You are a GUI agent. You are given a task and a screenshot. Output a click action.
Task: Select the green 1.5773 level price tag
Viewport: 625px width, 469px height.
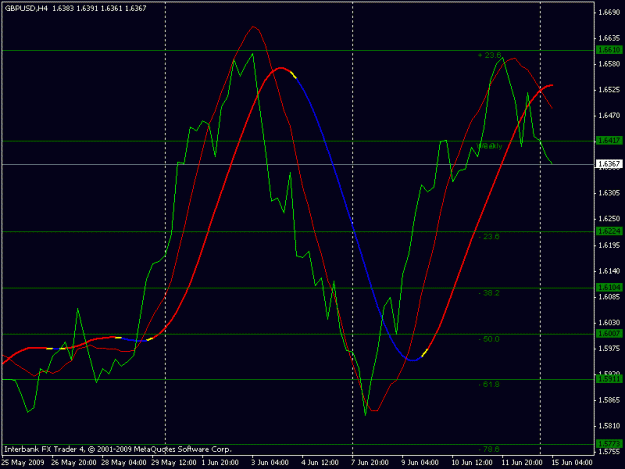click(609, 443)
